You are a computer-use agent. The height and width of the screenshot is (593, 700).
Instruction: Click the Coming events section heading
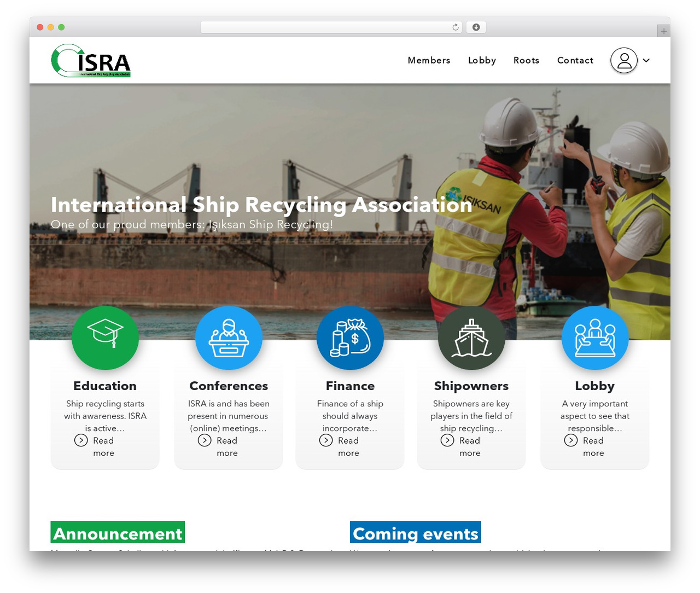[416, 533]
